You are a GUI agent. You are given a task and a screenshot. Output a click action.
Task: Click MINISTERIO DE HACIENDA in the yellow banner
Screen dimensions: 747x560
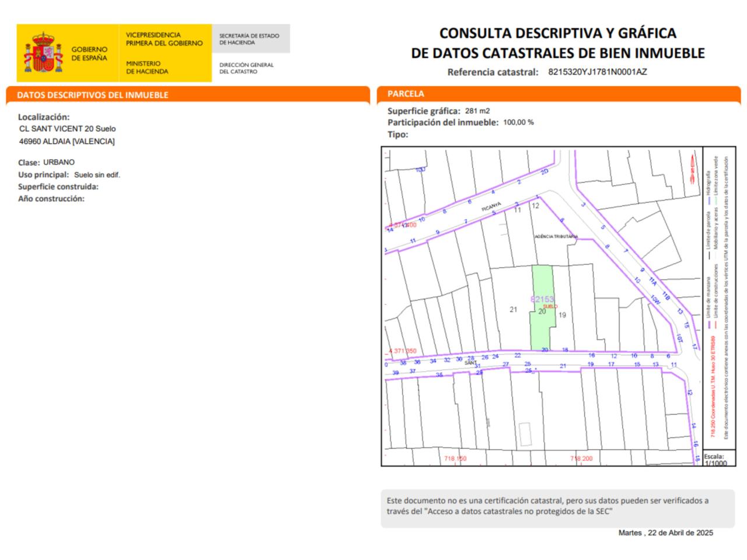coord(147,67)
